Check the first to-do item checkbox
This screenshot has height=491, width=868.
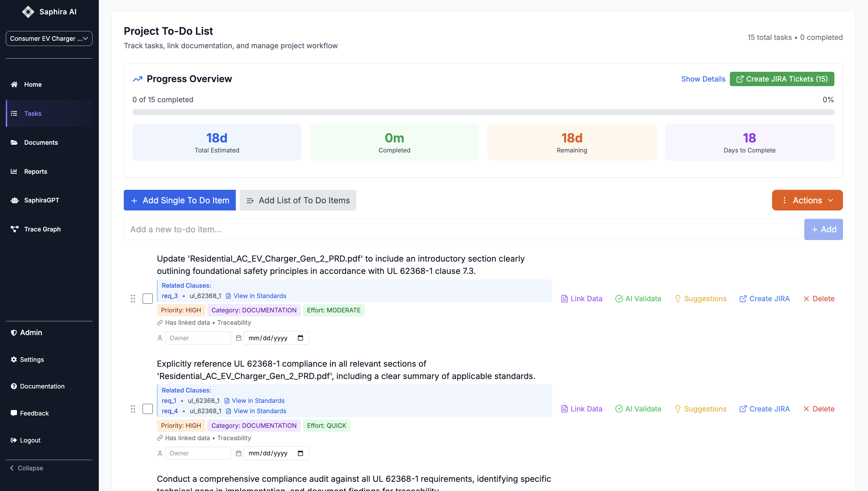(x=147, y=298)
